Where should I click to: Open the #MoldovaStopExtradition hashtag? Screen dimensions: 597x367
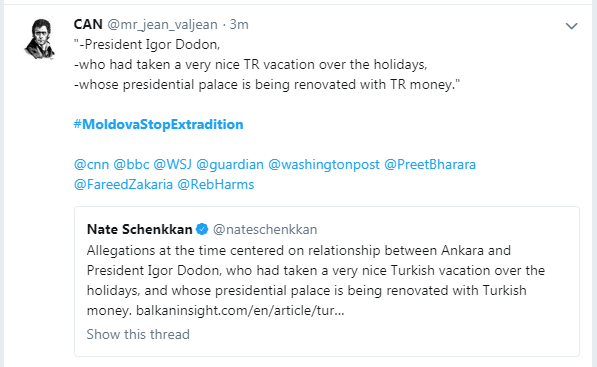tap(158, 124)
